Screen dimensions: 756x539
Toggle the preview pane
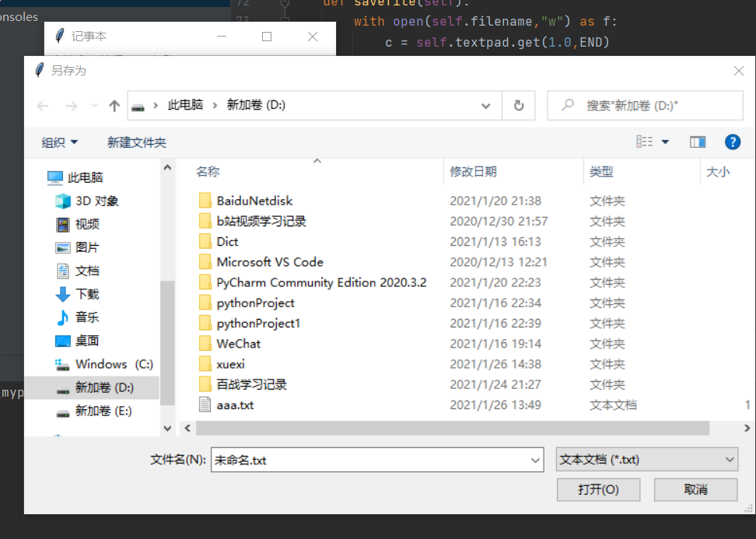coord(698,142)
